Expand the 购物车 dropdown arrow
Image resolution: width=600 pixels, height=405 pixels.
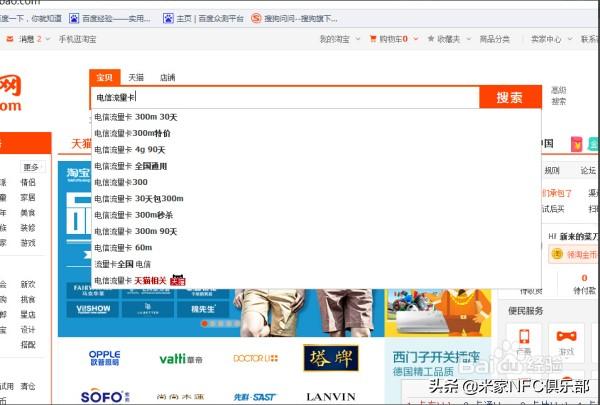pos(416,39)
